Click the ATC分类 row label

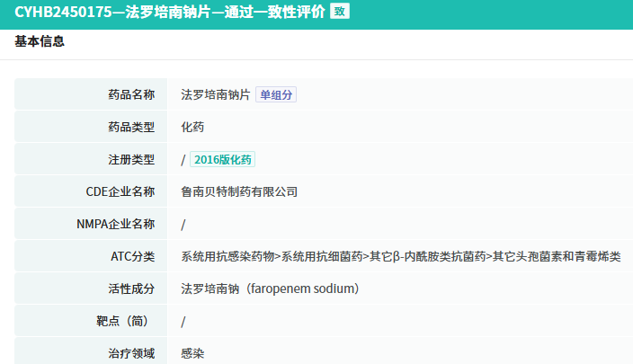coord(132,256)
